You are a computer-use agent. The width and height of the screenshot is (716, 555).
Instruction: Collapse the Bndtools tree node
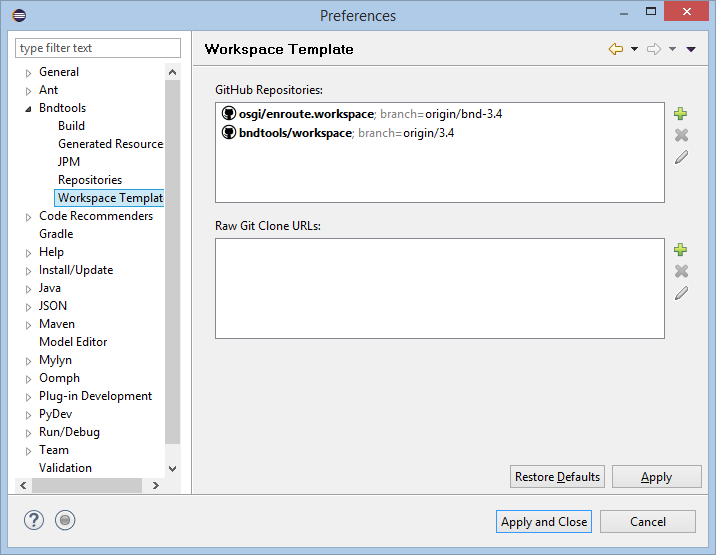(x=28, y=109)
